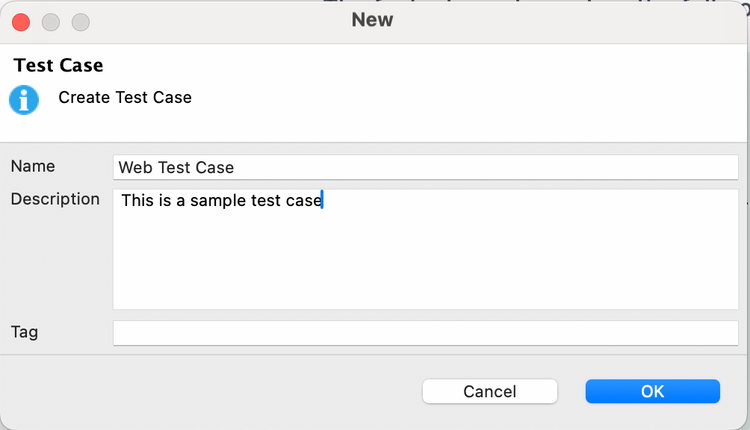The image size is (750, 430).
Task: Cancel the test case creation
Action: pos(489,391)
